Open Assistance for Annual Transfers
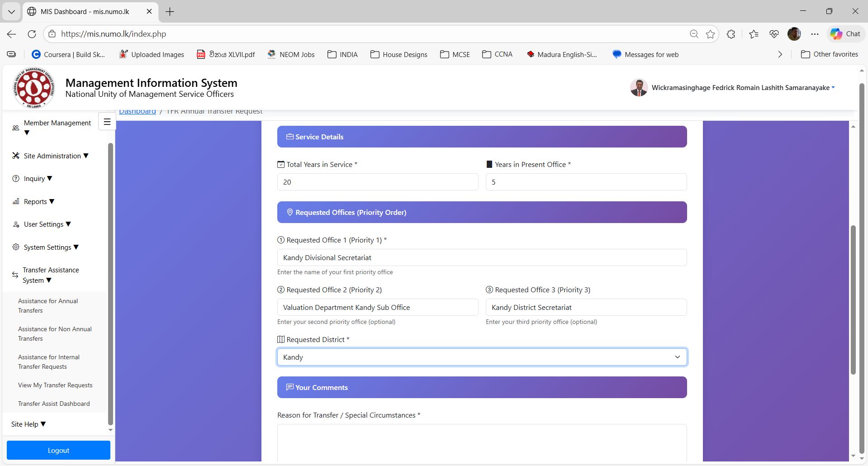 pyautogui.click(x=48, y=306)
